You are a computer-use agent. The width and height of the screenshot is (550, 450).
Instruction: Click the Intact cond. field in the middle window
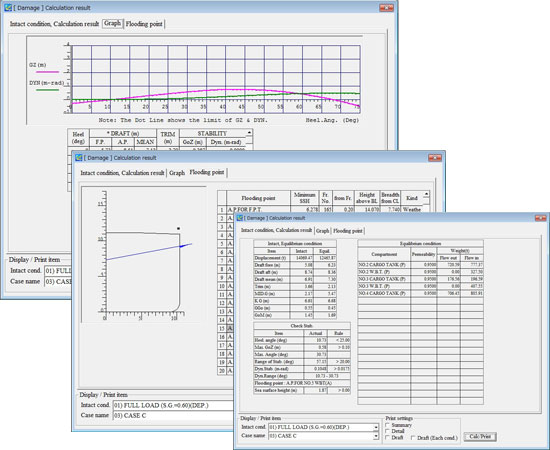click(173, 405)
